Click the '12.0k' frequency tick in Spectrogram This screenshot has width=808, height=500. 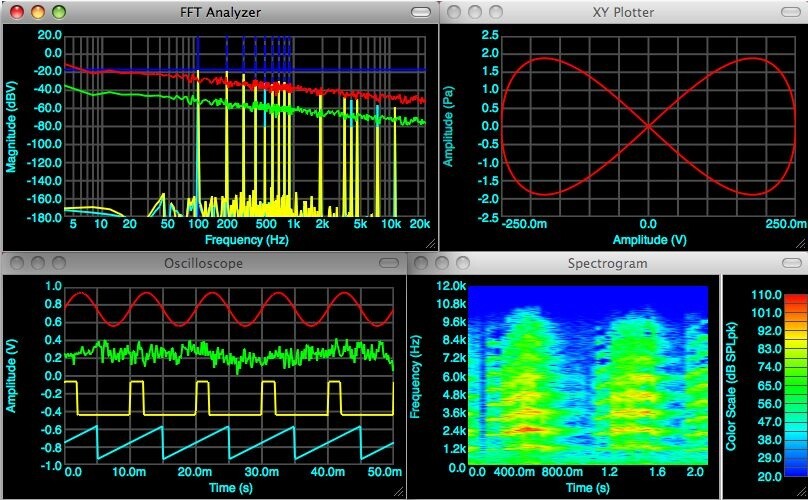pos(451,286)
